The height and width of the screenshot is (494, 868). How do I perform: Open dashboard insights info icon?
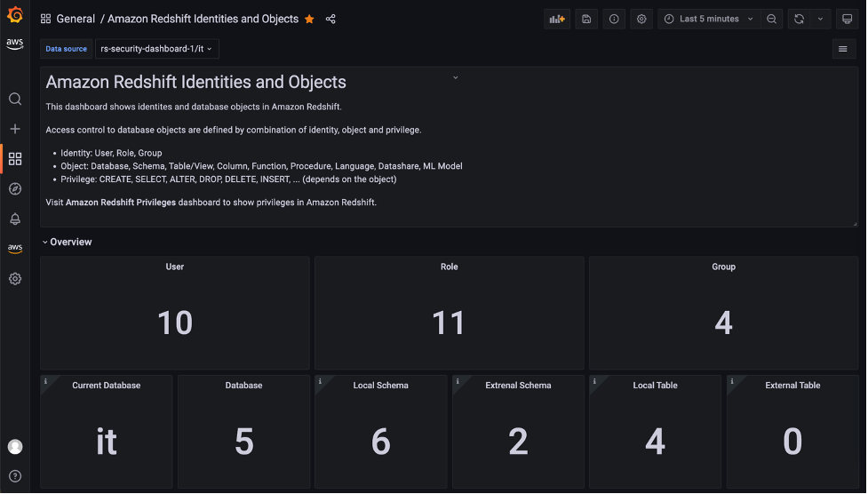[x=614, y=19]
